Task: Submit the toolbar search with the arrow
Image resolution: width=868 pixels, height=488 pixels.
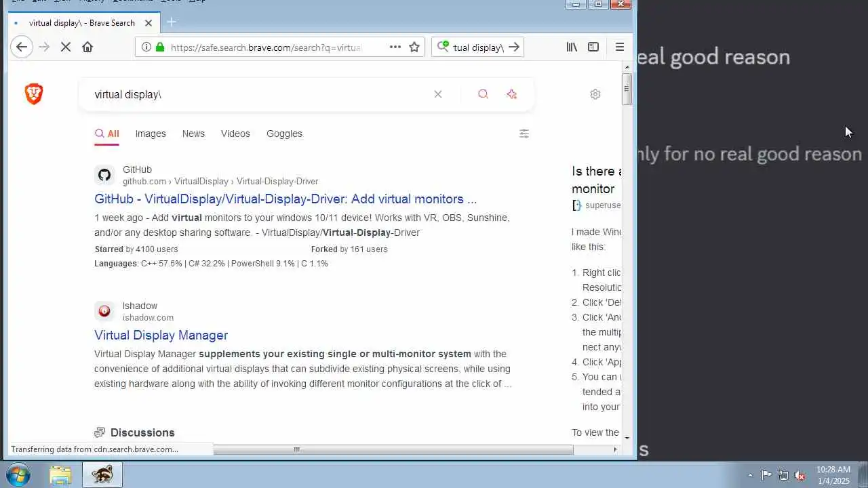Action: point(514,47)
